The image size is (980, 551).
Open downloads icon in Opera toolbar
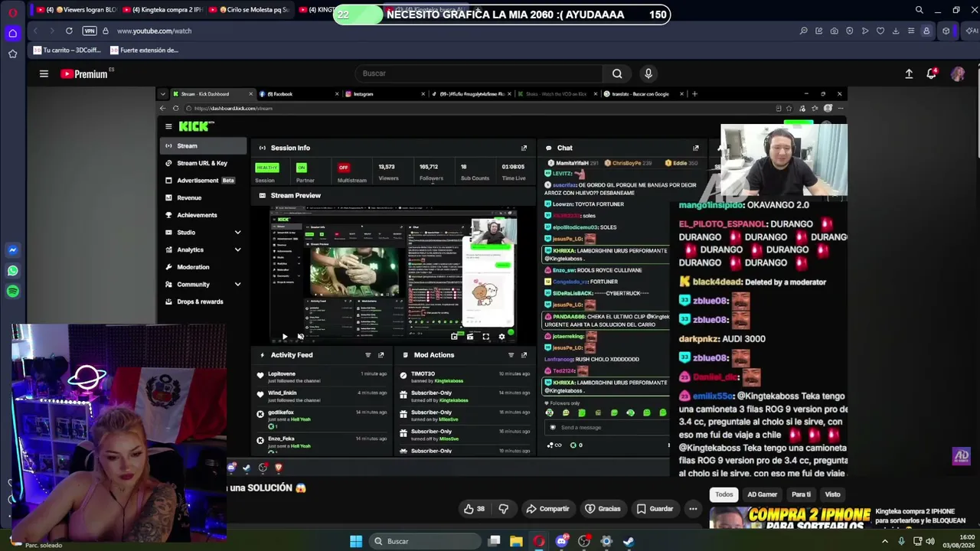[896, 31]
